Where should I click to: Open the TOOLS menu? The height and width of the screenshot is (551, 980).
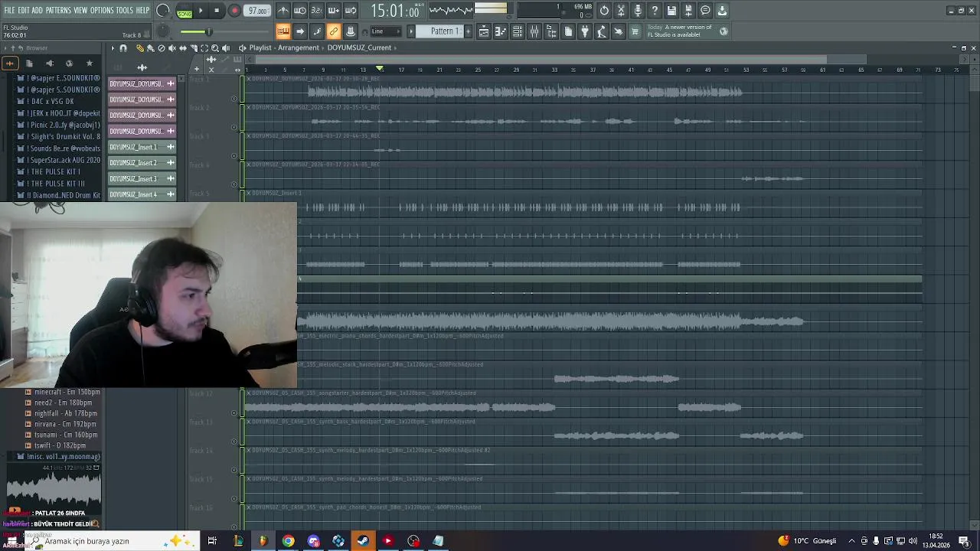point(124,11)
